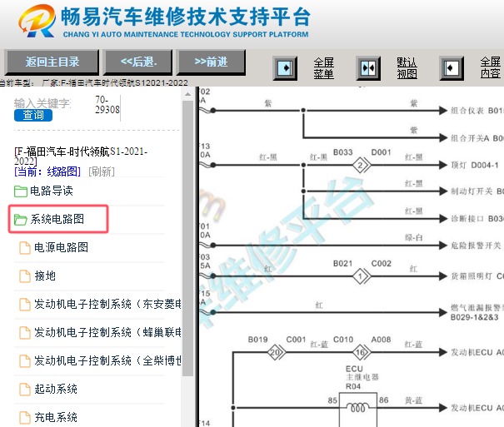The image size is (504, 427).
Task: Click connector diamond 20 between B019 and C001
Action: (x=276, y=353)
